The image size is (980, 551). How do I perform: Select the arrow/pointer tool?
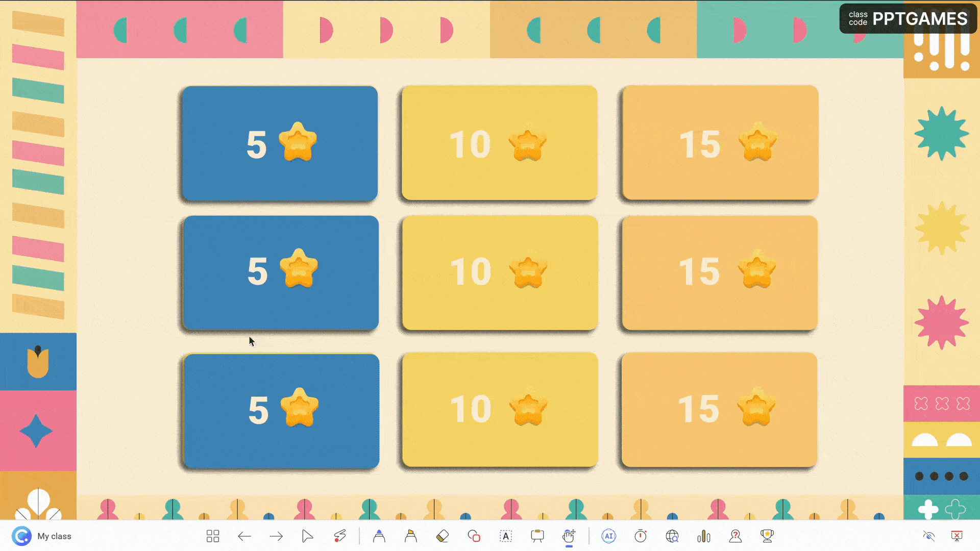click(x=307, y=536)
